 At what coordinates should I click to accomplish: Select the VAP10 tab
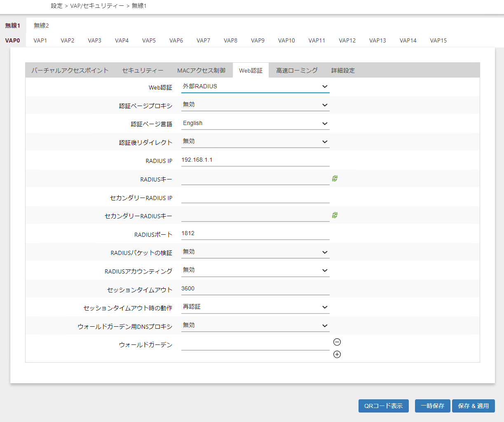[x=287, y=40]
